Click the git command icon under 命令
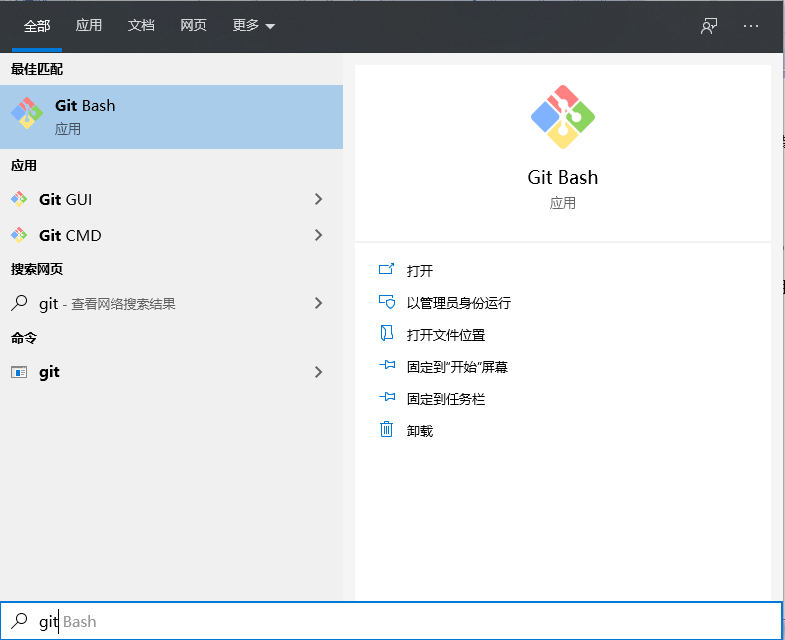Screen dimensions: 785x640 coord(19,372)
